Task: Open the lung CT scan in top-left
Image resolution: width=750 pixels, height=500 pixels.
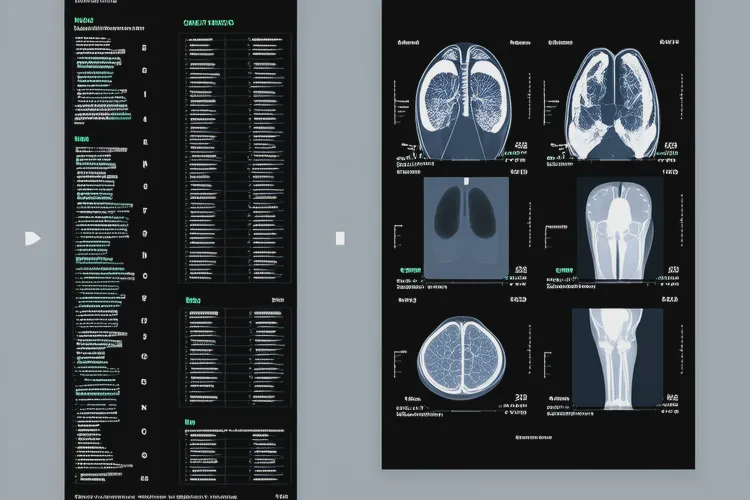Action: [462, 102]
